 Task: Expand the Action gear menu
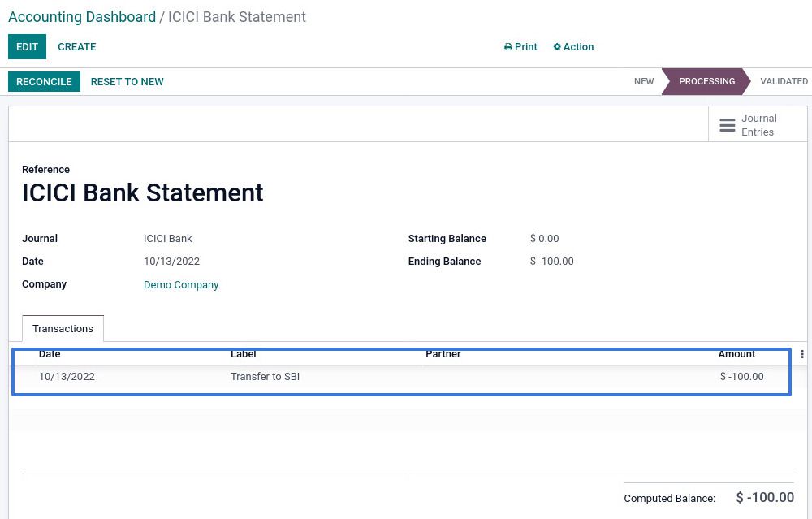tap(573, 47)
